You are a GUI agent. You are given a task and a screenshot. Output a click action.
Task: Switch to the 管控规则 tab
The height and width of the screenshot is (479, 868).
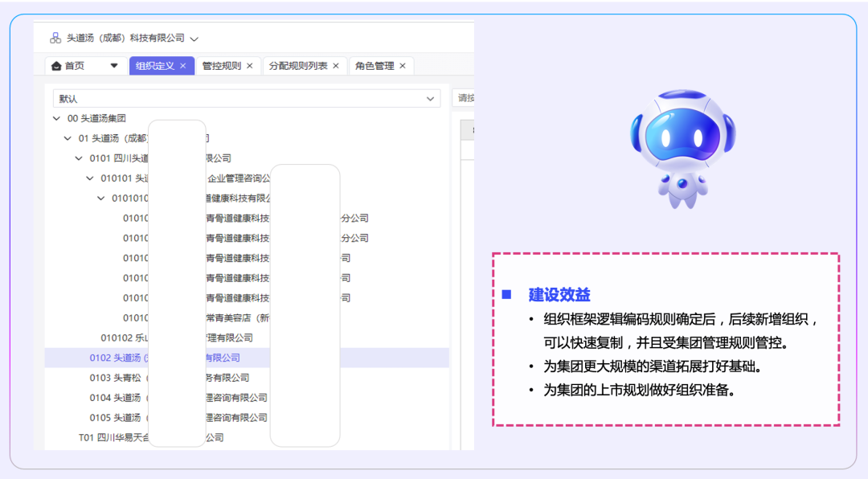tap(221, 66)
